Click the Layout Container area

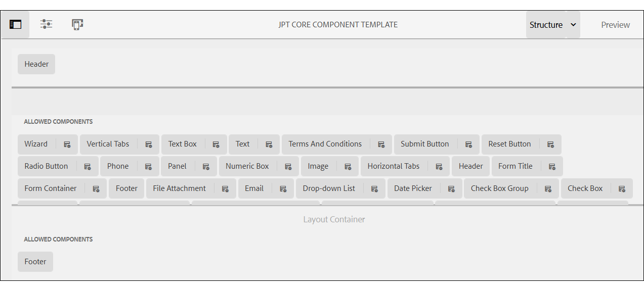coord(334,219)
